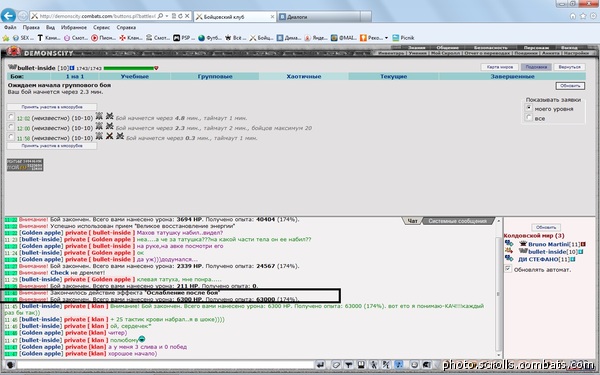The image size is (600, 375).
Task: Open the Reko bookmark dropdown arrow
Action: (386, 38)
